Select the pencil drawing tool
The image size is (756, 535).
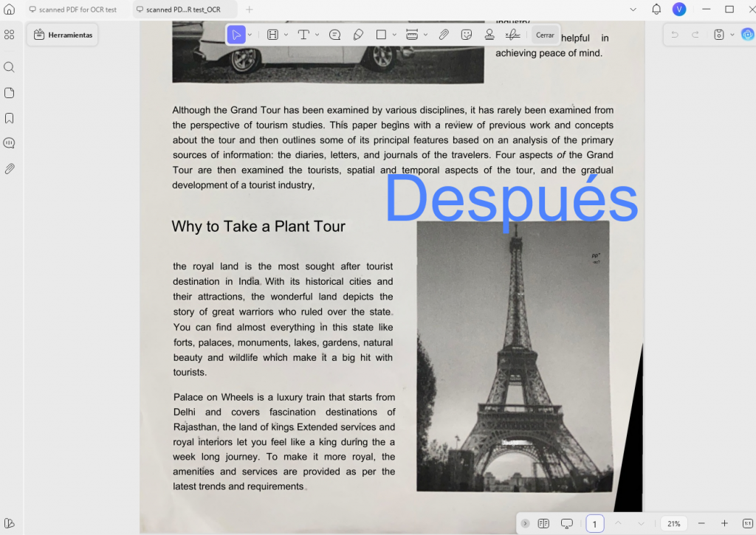click(358, 35)
